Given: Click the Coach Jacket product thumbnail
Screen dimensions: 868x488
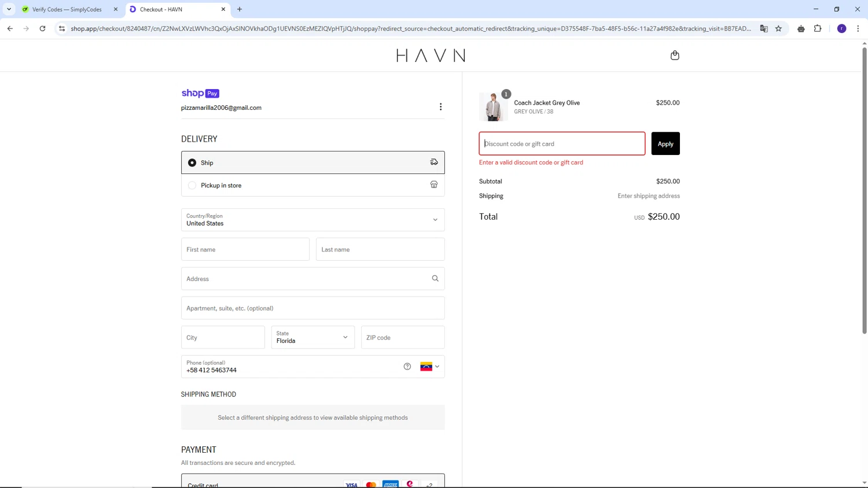Looking at the screenshot, I should [494, 106].
